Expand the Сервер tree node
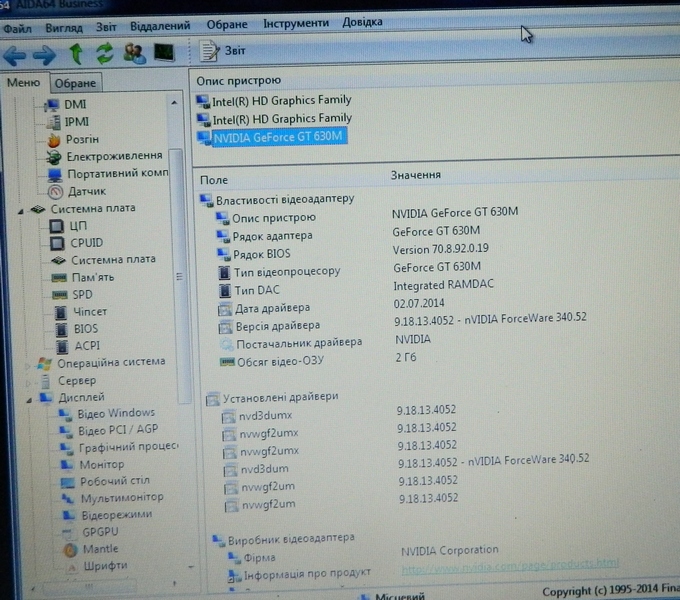680x600 pixels. point(29,381)
